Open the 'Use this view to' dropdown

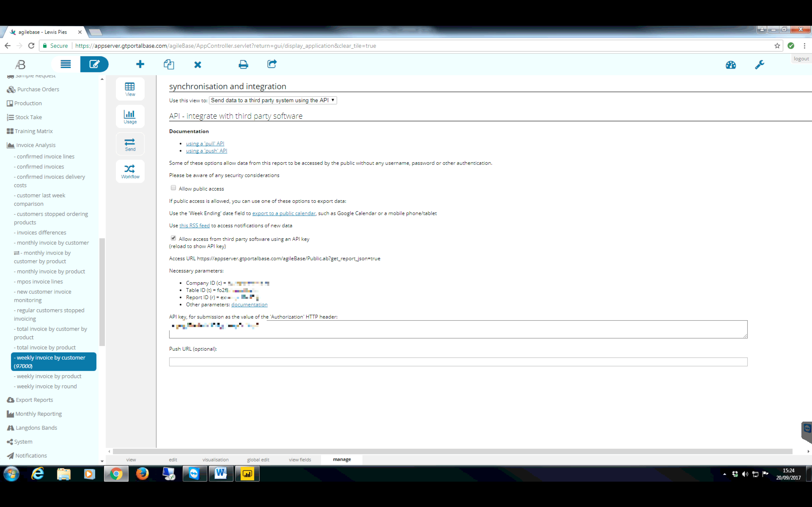click(x=272, y=100)
